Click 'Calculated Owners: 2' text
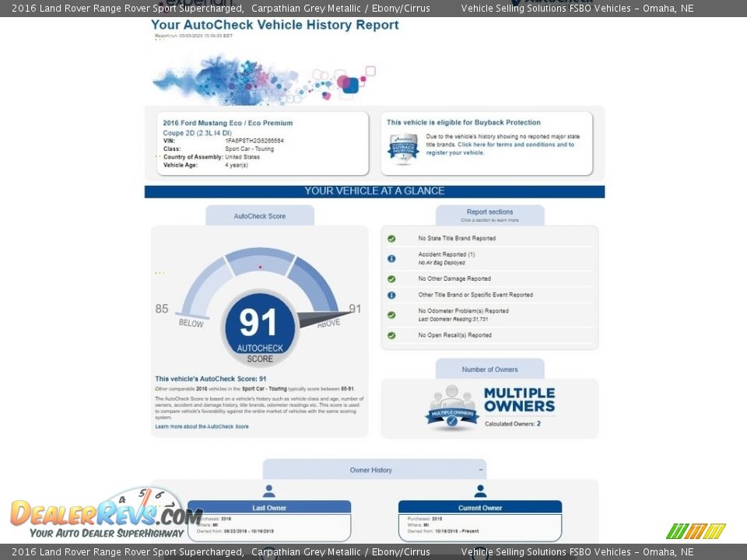Viewport: 747px width, 560px height. coord(513,424)
